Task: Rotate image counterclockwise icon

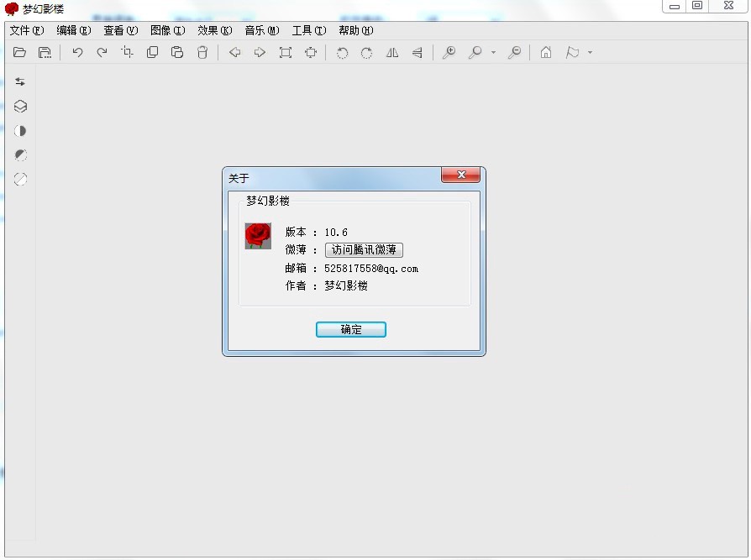Action: 342,53
